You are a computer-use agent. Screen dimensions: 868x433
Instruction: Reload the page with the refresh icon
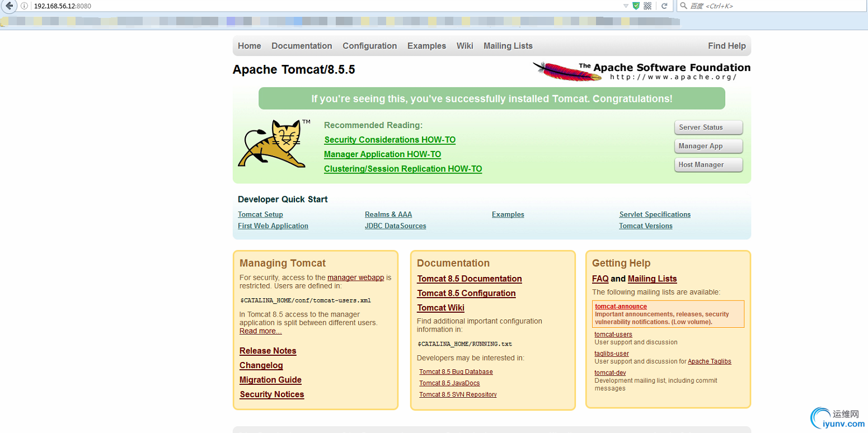[x=664, y=6]
